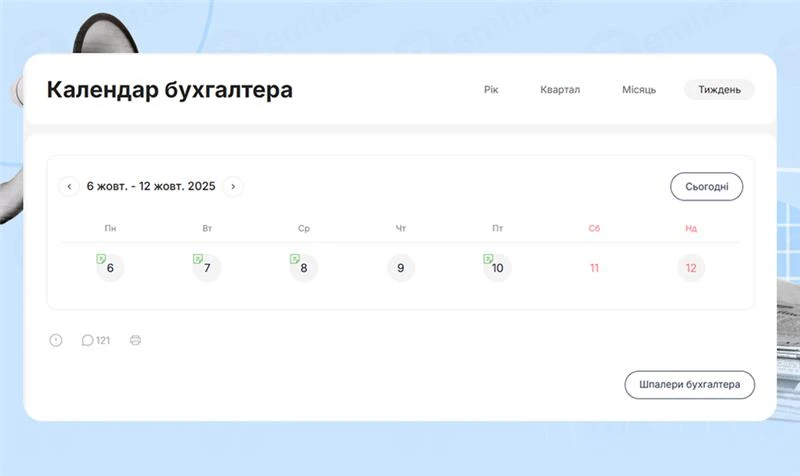800x476 pixels.
Task: Open Шпалери бухгалтера button
Action: coord(690,385)
